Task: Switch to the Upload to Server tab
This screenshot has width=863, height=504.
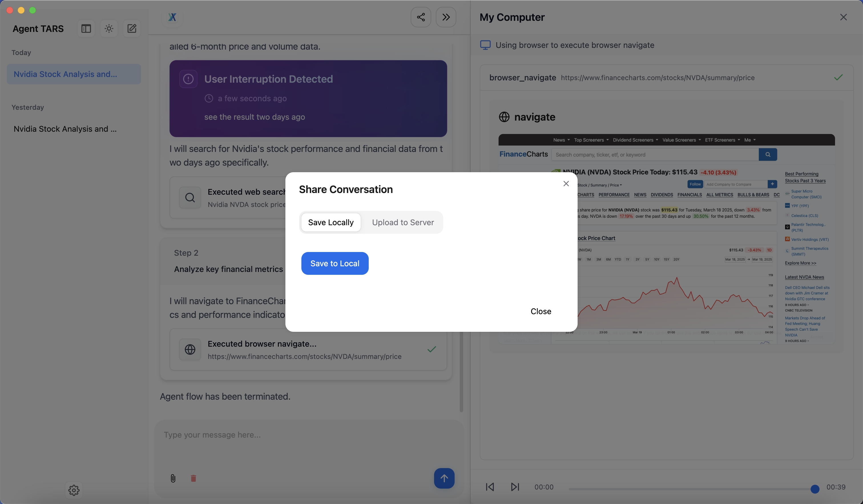Action: [403, 222]
